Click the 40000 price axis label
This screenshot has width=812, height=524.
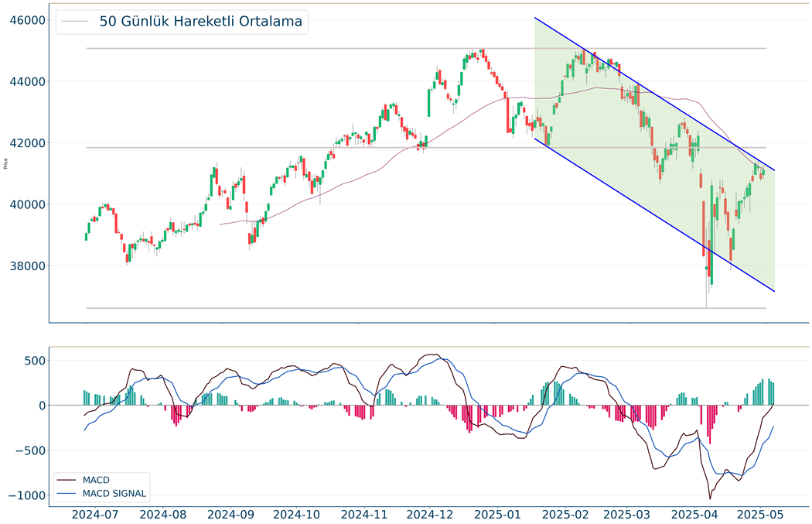pyautogui.click(x=27, y=205)
